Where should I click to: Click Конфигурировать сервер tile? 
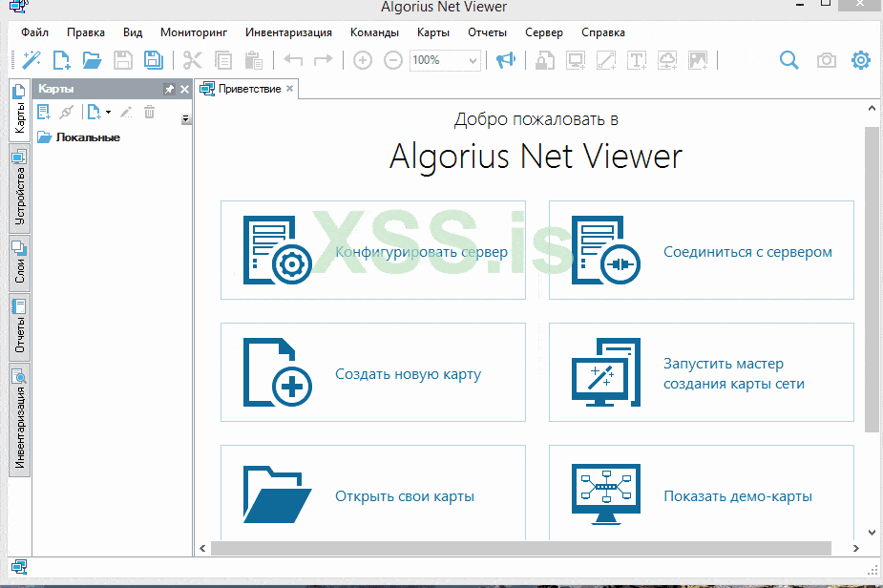tap(373, 250)
